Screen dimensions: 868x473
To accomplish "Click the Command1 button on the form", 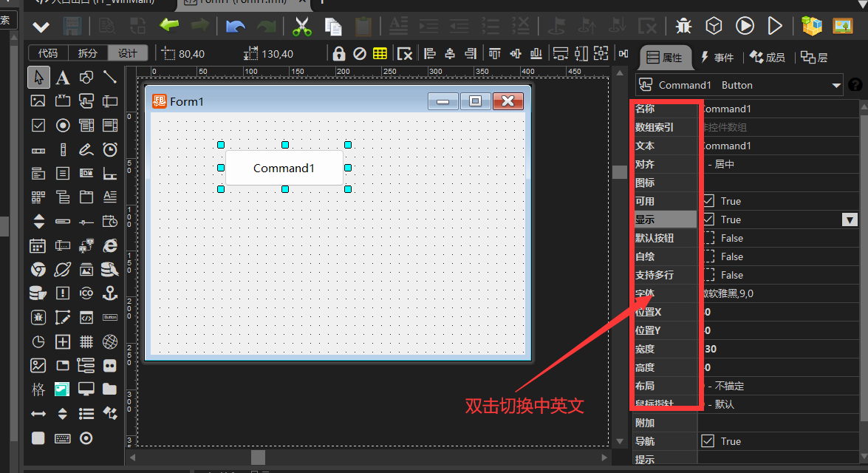I will coord(284,168).
